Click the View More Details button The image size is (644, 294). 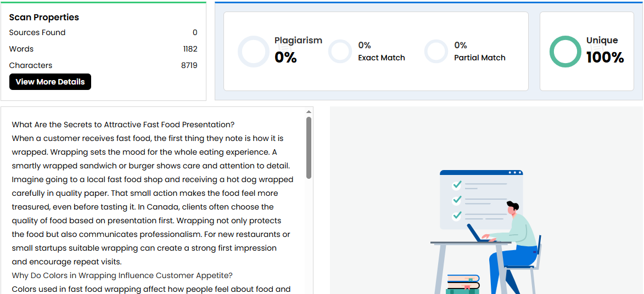50,82
